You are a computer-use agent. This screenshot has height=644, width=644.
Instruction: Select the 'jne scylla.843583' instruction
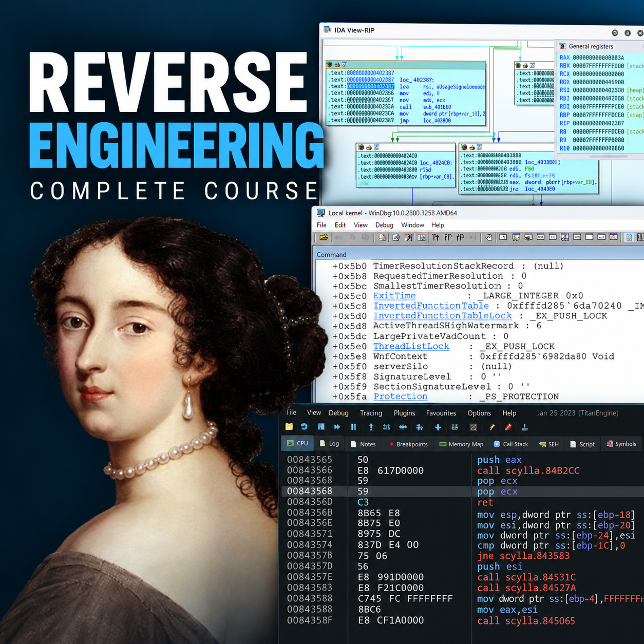(x=523, y=556)
